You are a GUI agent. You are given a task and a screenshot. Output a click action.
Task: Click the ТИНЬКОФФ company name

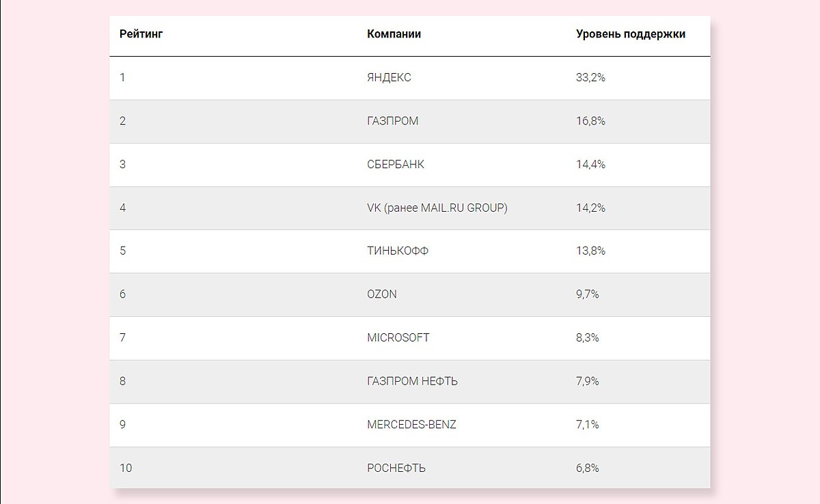[398, 251]
